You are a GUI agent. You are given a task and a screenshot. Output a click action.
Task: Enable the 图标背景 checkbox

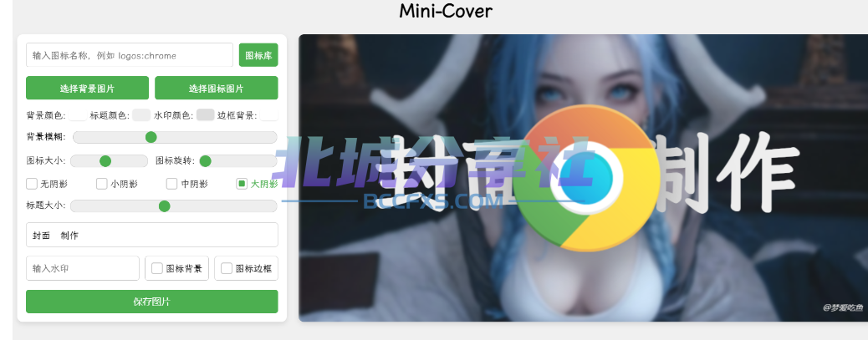(157, 268)
